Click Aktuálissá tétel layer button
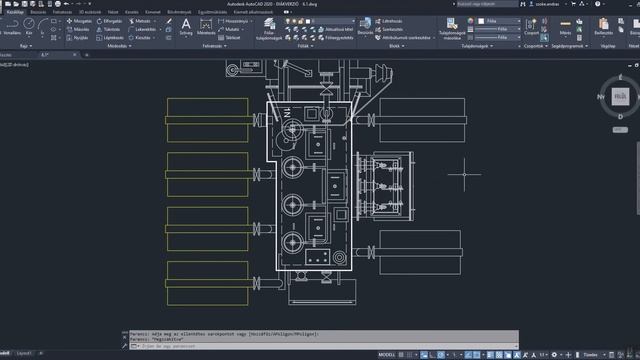The image size is (640, 360). (336, 29)
